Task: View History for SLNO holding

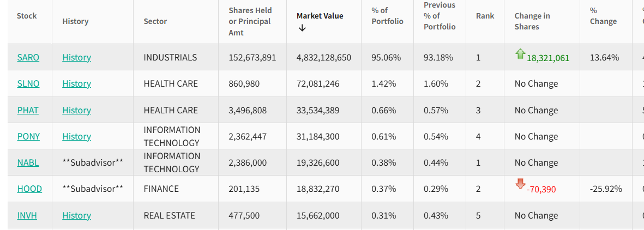Action: point(76,83)
